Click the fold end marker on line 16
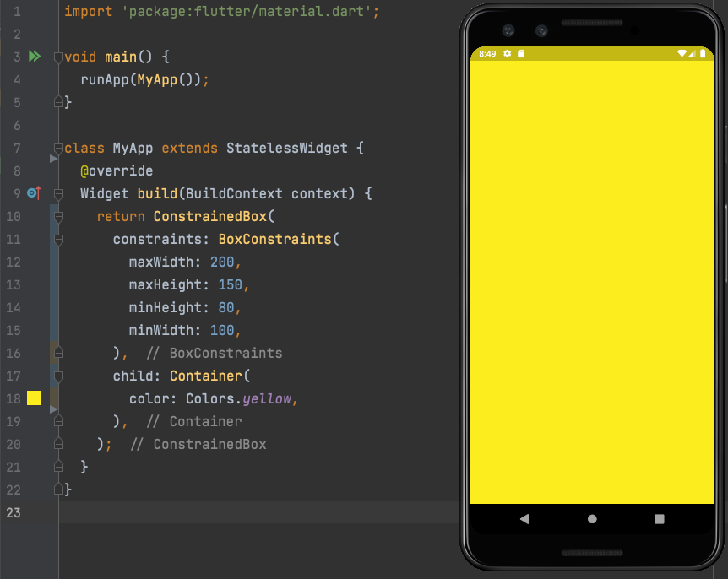This screenshot has width=728, height=579. [x=58, y=353]
